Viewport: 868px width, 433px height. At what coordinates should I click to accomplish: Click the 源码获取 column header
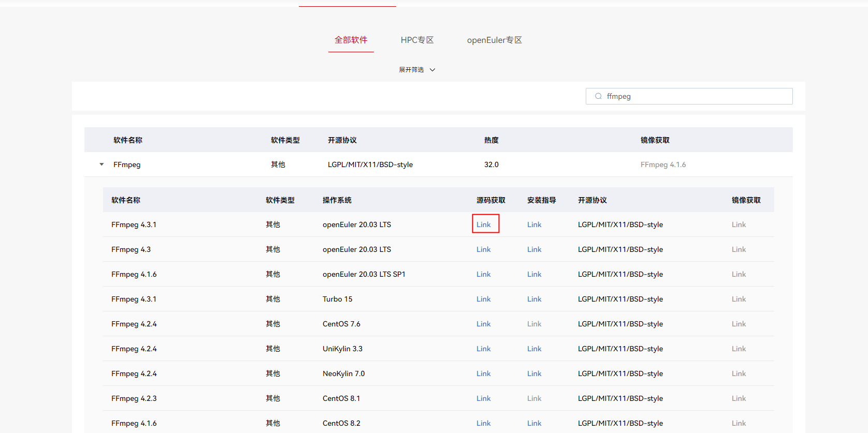[x=491, y=200]
